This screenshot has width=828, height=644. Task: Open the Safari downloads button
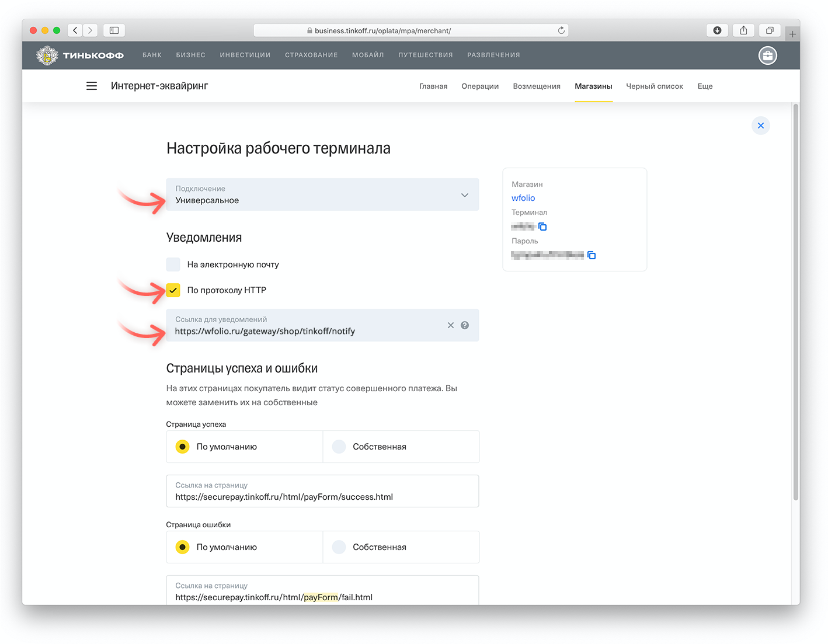pos(717,30)
